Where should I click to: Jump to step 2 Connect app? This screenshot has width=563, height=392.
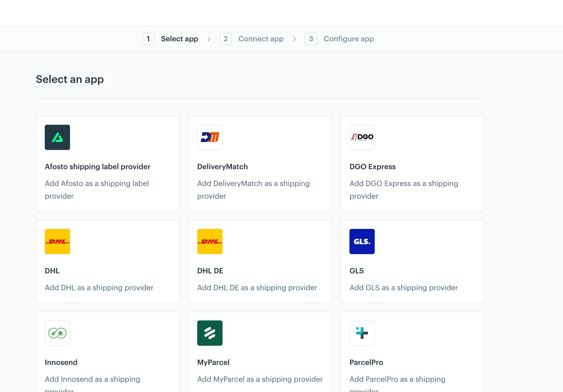[251, 39]
